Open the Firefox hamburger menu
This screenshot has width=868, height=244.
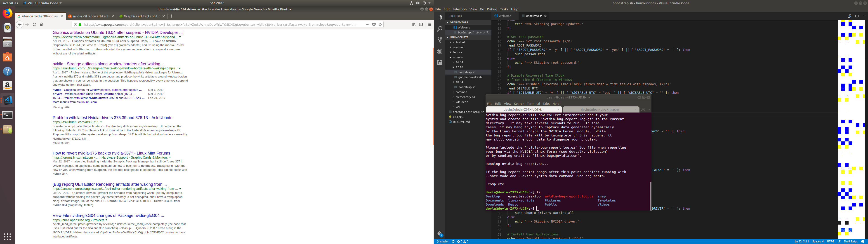430,24
